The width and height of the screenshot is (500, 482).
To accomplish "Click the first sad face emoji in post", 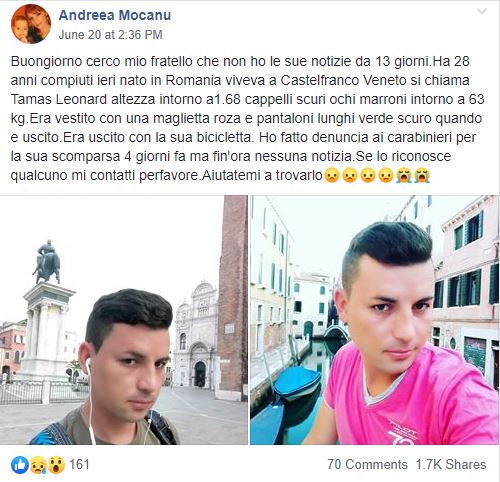I will tap(331, 176).
